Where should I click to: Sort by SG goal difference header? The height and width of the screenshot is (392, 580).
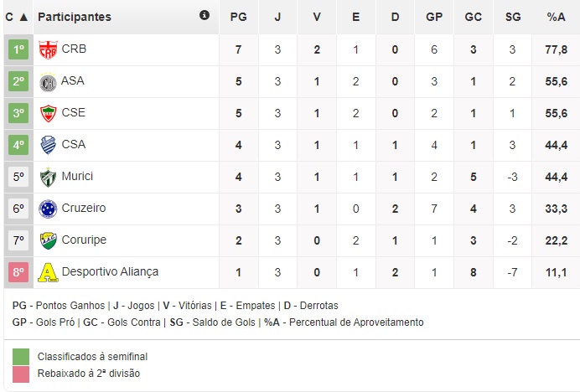(513, 17)
